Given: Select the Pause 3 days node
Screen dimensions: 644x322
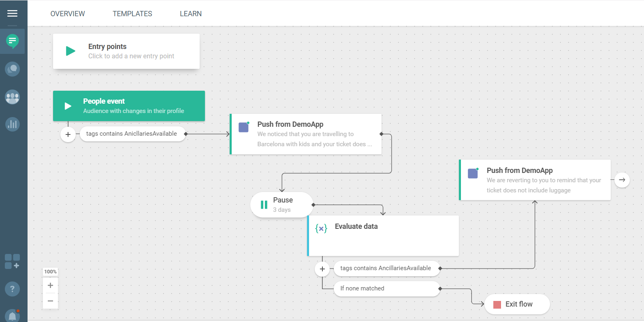Looking at the screenshot, I should pyautogui.click(x=282, y=205).
